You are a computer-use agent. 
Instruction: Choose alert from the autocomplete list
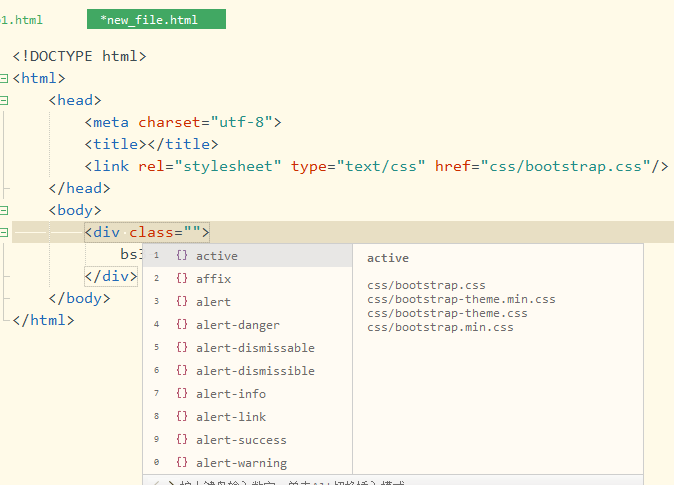213,302
